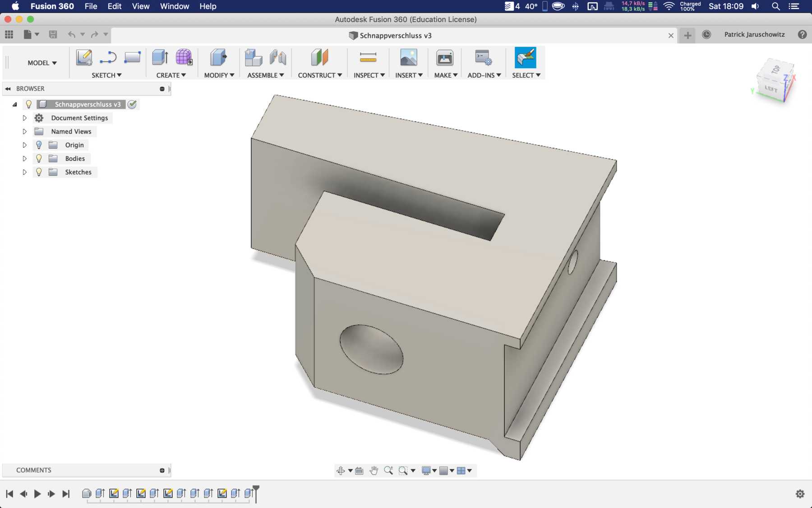Launch the Create Form tool

tap(184, 58)
